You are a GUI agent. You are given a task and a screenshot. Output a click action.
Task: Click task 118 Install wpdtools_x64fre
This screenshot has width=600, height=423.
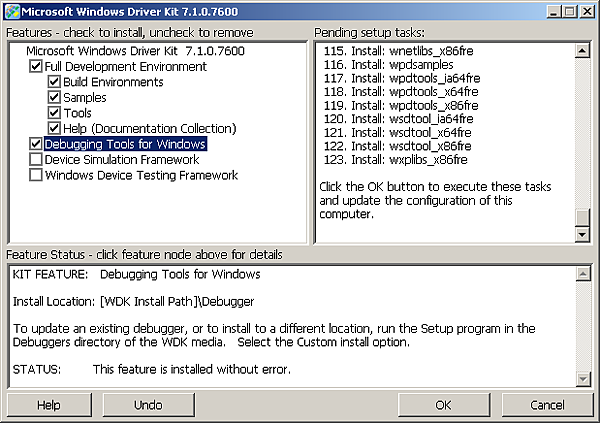pos(401,91)
